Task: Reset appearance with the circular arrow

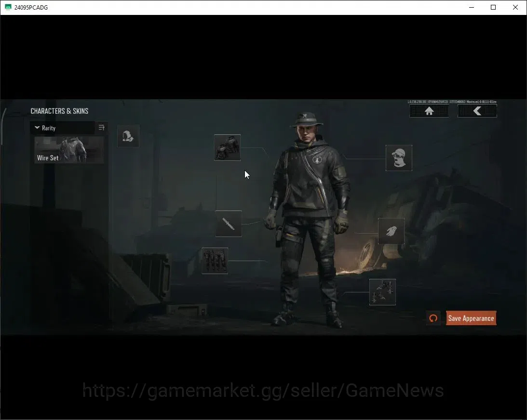Action: pos(433,318)
